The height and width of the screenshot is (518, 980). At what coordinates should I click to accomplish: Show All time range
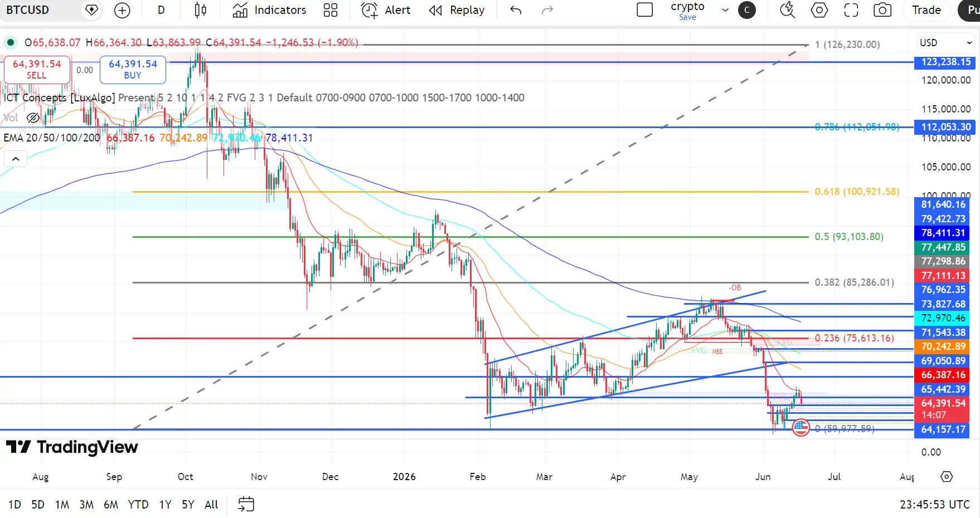point(211,505)
